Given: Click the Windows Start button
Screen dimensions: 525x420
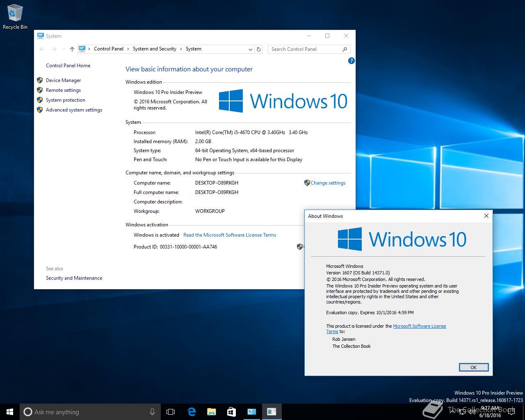Looking at the screenshot, I should [x=10, y=412].
